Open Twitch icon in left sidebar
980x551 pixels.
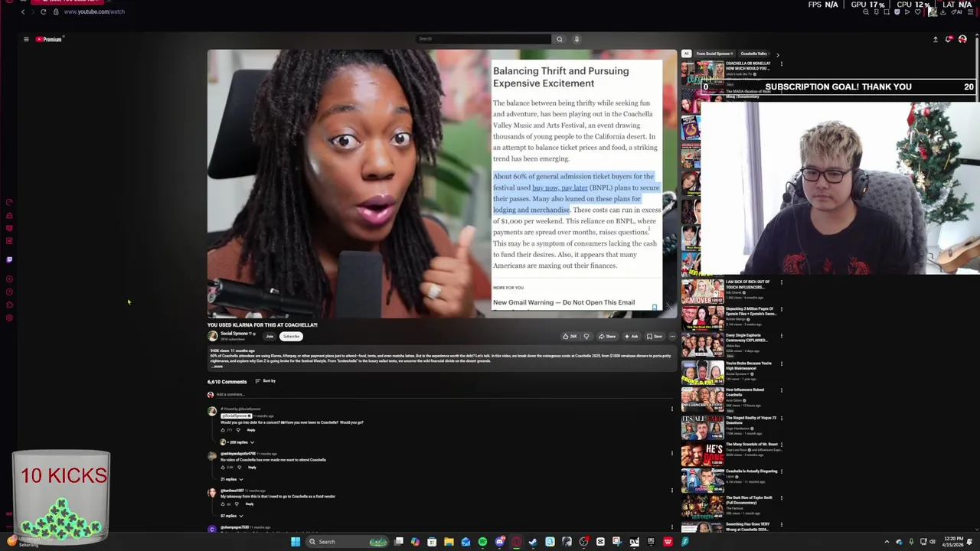click(9, 259)
